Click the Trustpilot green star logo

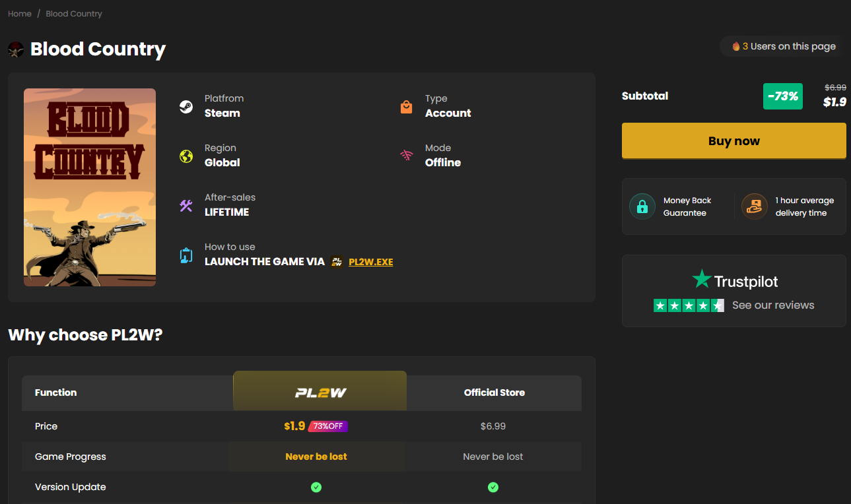(701, 279)
